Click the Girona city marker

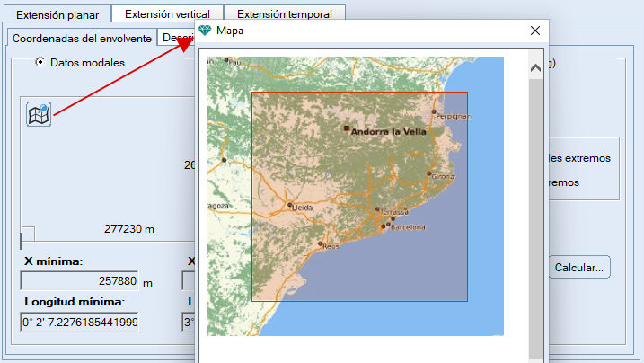[x=429, y=173]
